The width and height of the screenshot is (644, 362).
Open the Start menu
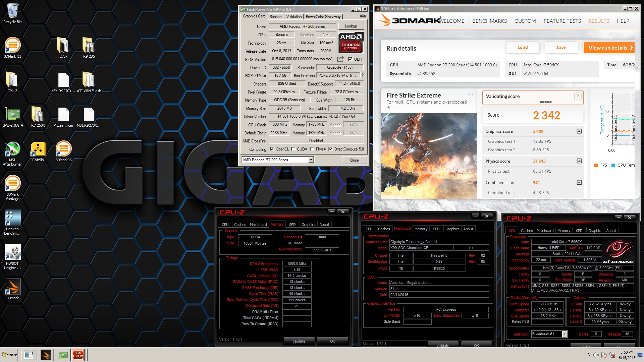pos(9,355)
